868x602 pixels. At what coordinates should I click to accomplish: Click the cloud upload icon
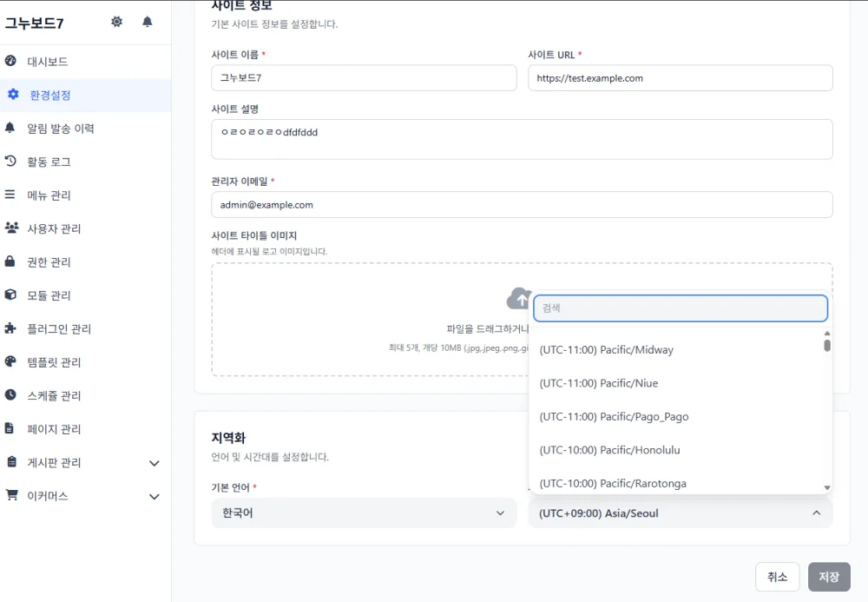pyautogui.click(x=519, y=299)
